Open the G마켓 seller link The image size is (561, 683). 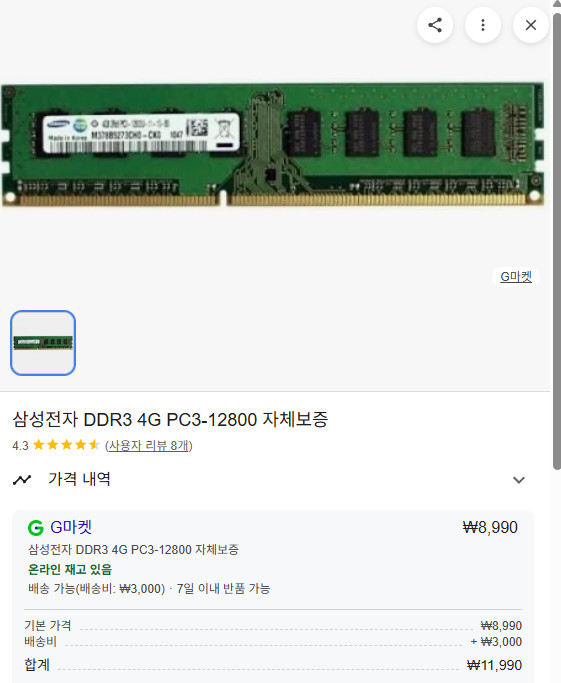coord(71,527)
